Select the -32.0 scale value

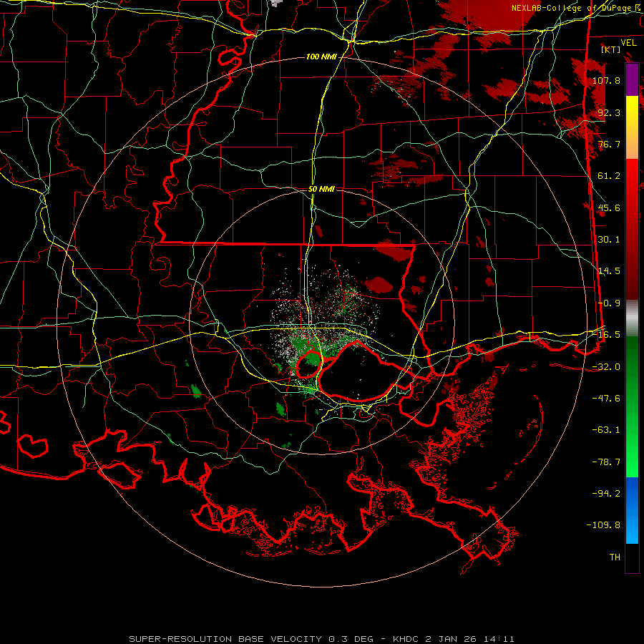click(x=606, y=367)
